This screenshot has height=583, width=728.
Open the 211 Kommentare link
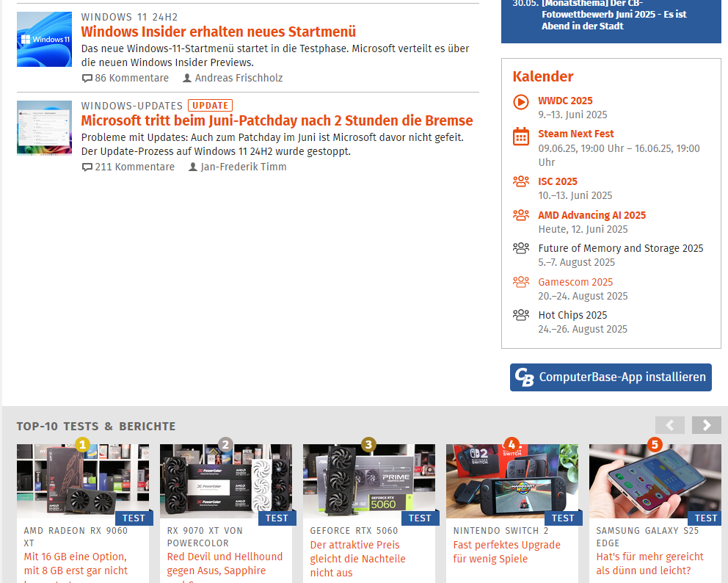point(134,167)
